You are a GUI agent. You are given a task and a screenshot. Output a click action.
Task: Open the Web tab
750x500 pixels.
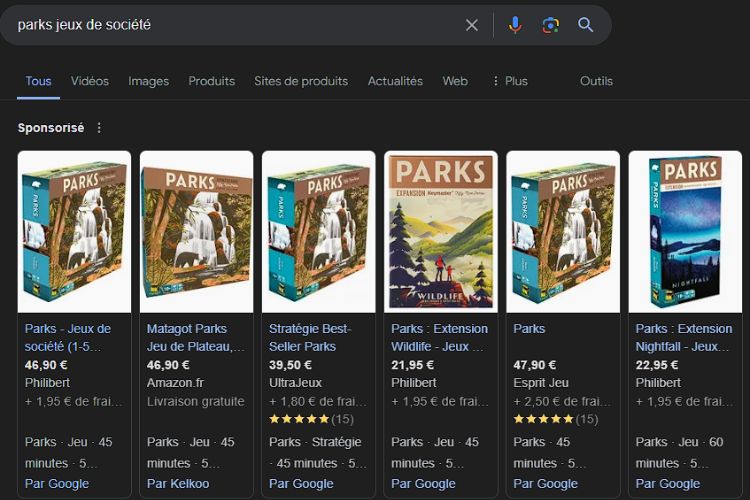point(455,81)
